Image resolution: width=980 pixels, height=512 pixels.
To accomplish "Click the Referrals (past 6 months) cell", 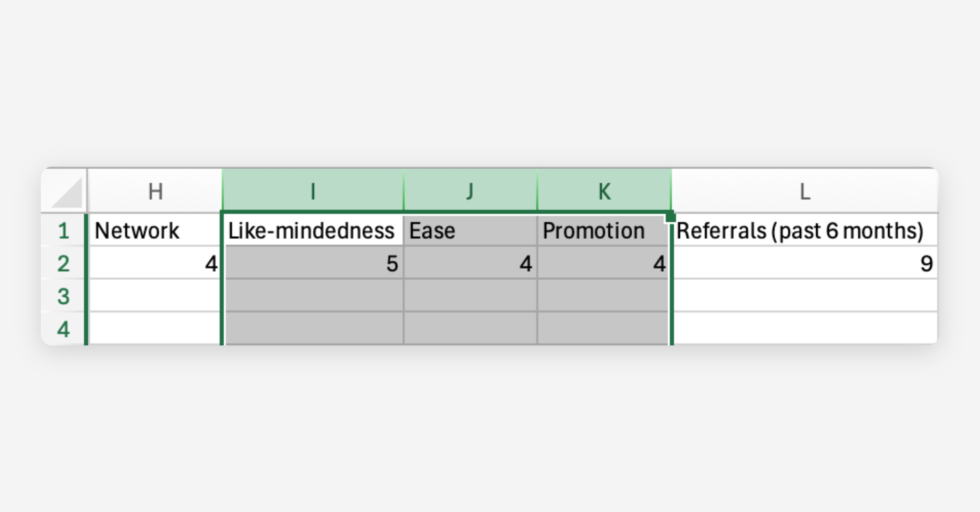I will pos(804,231).
